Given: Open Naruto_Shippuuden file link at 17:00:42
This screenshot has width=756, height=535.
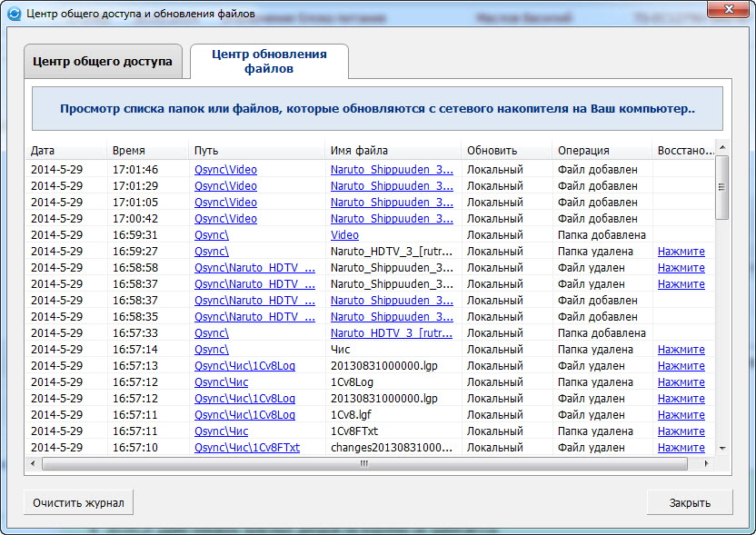Looking at the screenshot, I should click(x=392, y=219).
